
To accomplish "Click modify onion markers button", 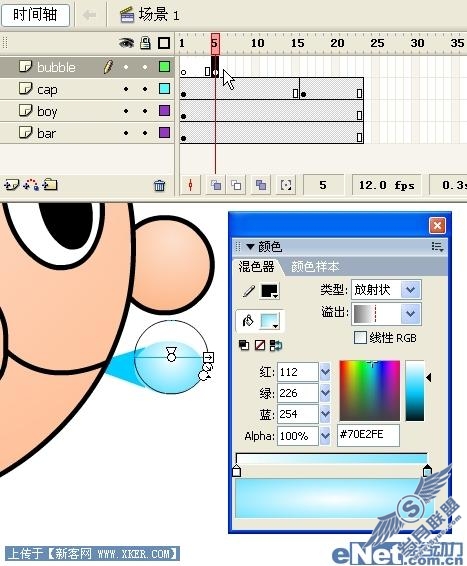I will point(286,186).
